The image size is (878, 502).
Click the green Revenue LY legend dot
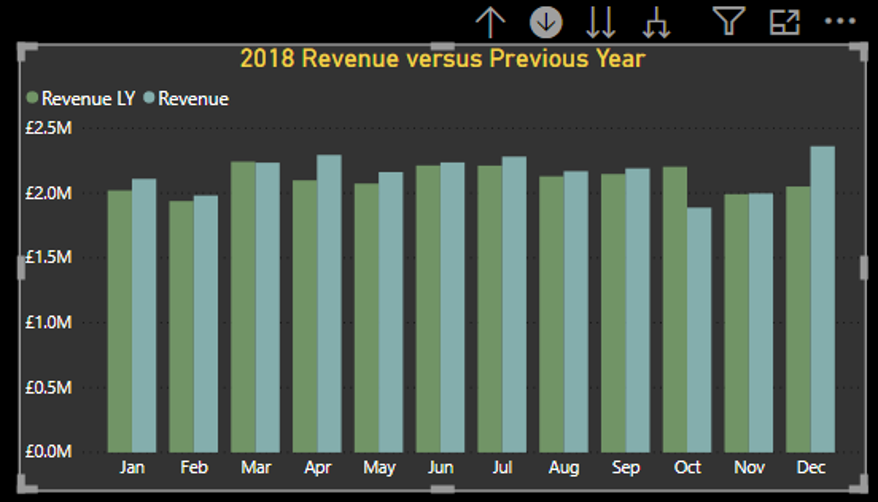click(x=32, y=98)
